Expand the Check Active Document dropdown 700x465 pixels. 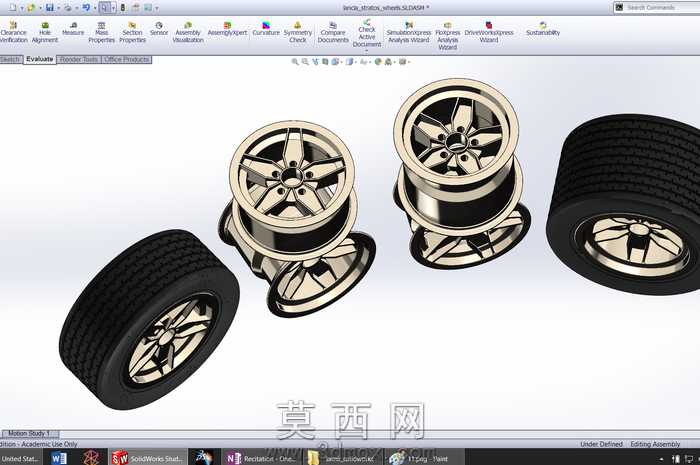click(x=367, y=50)
